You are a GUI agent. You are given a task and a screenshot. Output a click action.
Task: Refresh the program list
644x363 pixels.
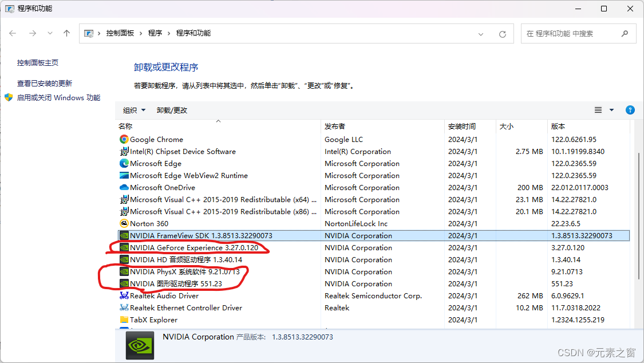pos(502,34)
